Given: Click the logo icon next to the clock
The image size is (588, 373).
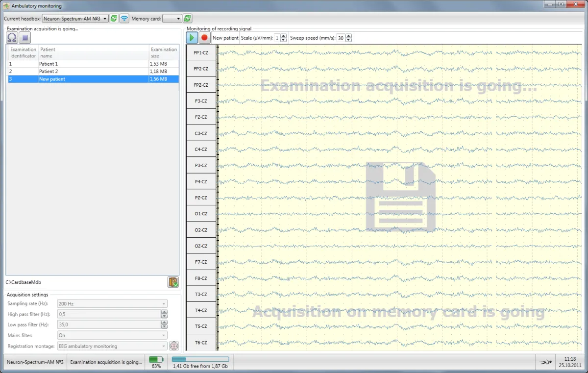Looking at the screenshot, I should pos(546,363).
